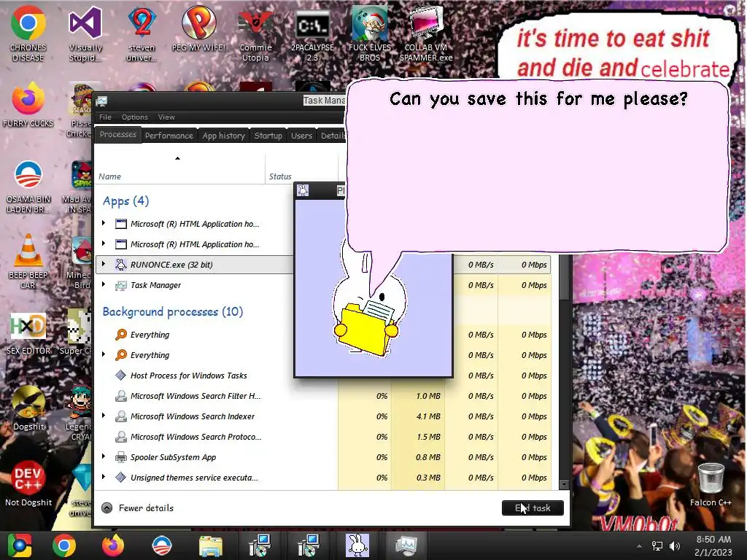Screen dimensions: 747x560
Task: Select the OSAMA BIN LADEN BR desktop icon
Action: [28, 187]
